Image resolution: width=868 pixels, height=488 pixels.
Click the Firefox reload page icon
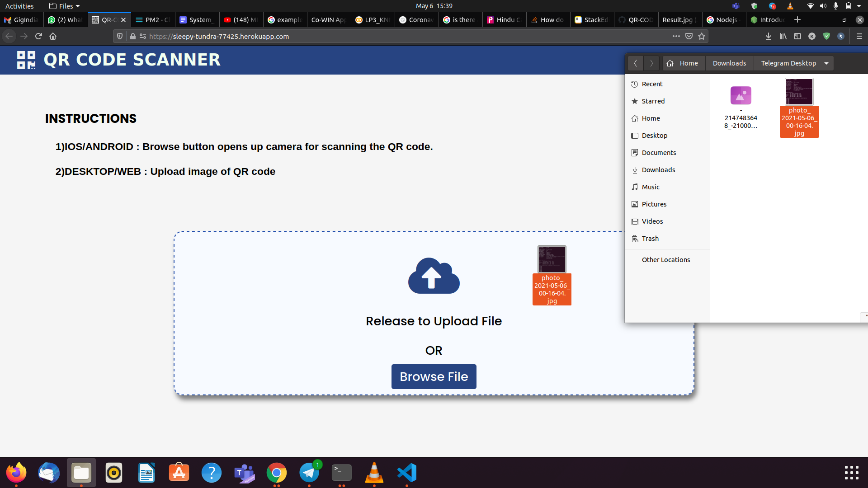coord(38,36)
